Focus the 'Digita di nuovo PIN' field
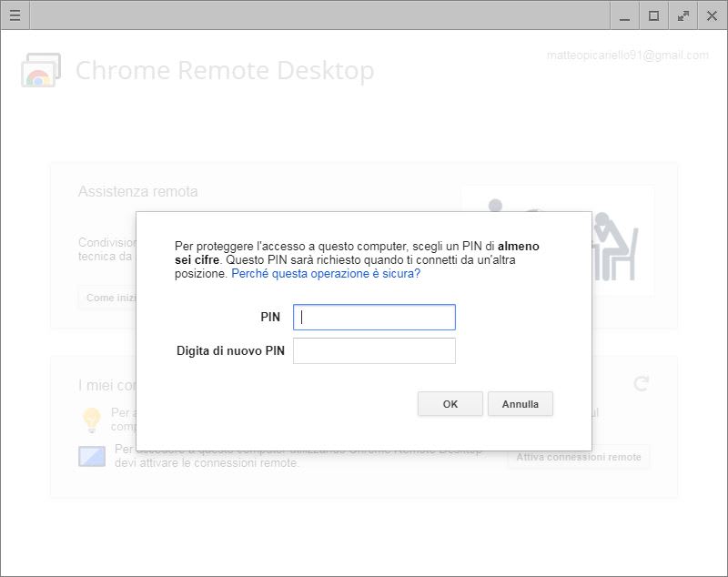The image size is (728, 577). coord(374,351)
